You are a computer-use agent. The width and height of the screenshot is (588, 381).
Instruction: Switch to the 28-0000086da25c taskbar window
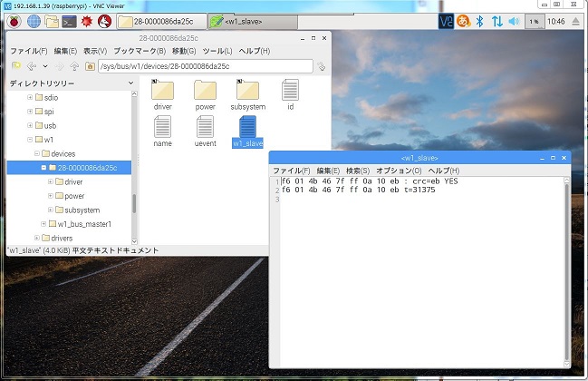click(161, 21)
